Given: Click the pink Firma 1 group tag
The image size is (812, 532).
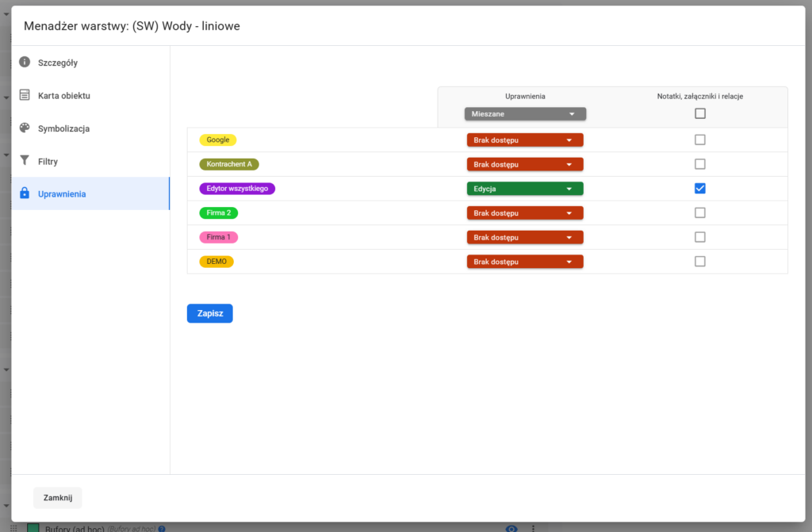Looking at the screenshot, I should [x=218, y=237].
